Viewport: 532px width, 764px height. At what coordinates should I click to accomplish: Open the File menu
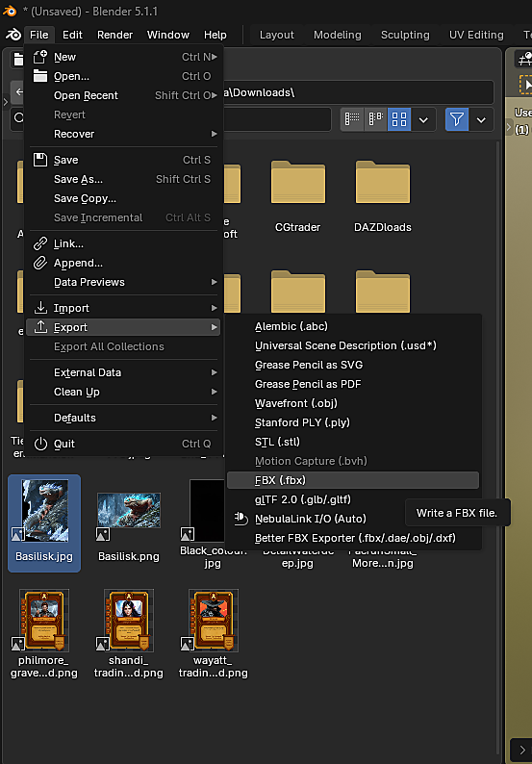[39, 35]
